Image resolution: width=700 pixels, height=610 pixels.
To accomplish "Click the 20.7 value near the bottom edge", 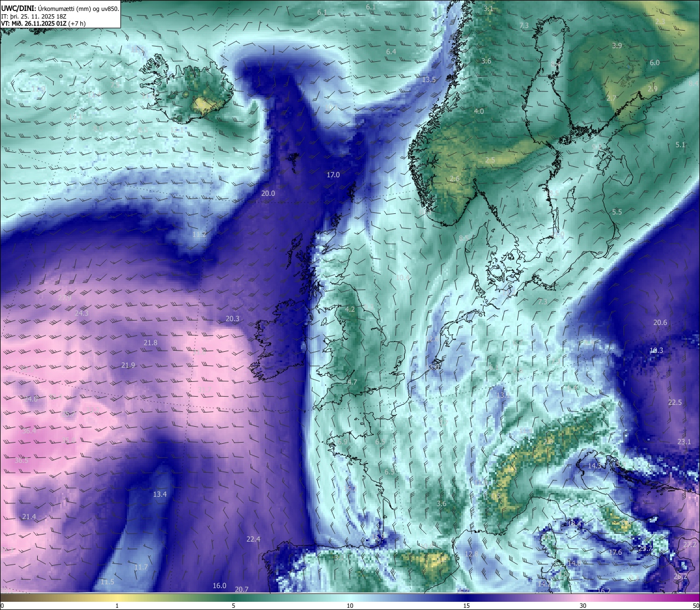I will pyautogui.click(x=242, y=590).
